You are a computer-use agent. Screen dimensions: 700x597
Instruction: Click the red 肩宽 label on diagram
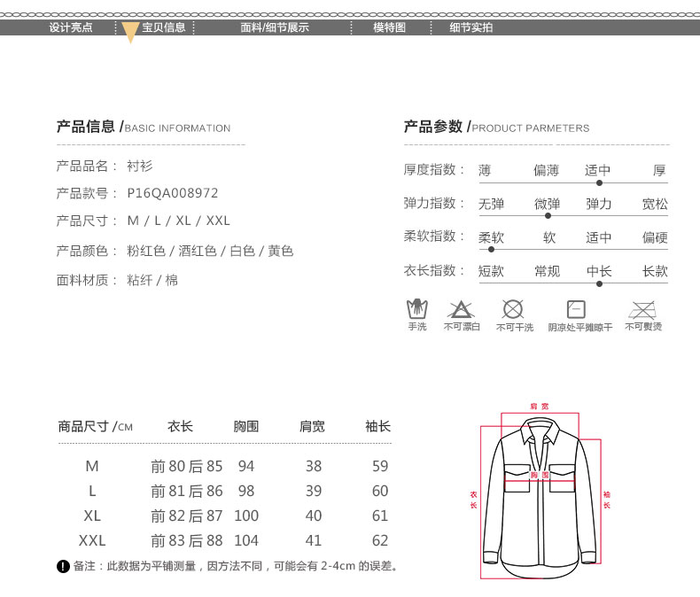coord(540,407)
